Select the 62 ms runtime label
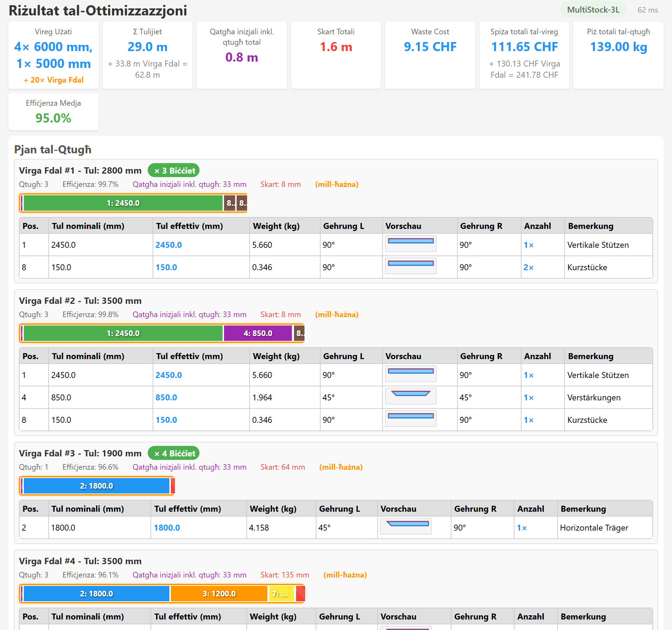 (x=647, y=10)
